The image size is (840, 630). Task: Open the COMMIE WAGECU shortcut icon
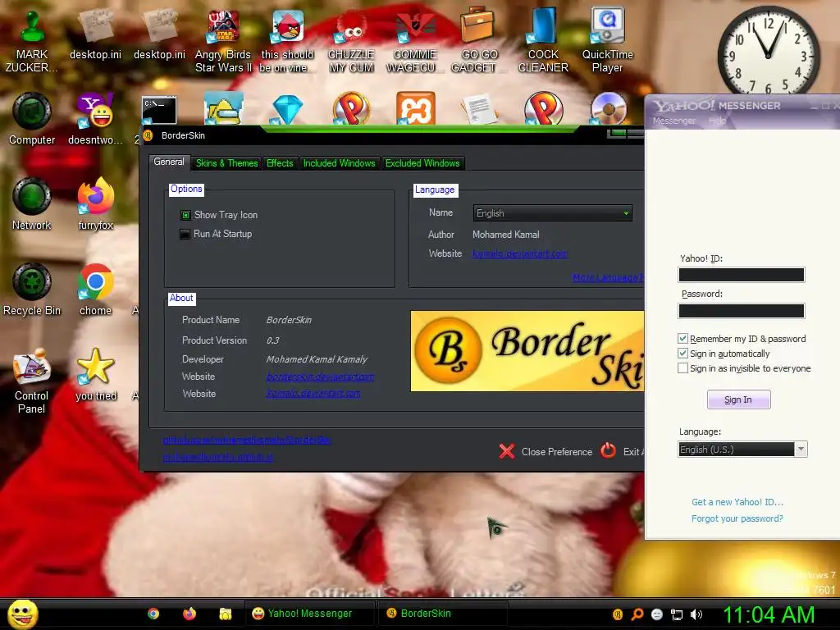(414, 41)
